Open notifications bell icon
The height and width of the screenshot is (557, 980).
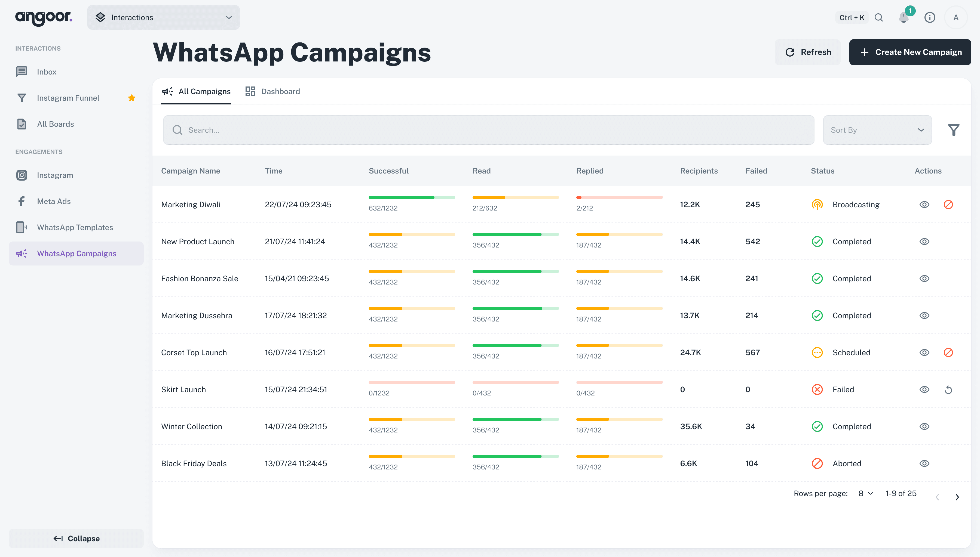point(904,18)
